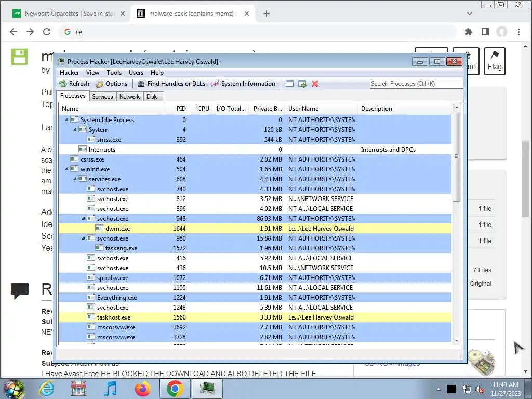
Task: Collapse svchost.exe PID 948 node
Action: tap(83, 219)
